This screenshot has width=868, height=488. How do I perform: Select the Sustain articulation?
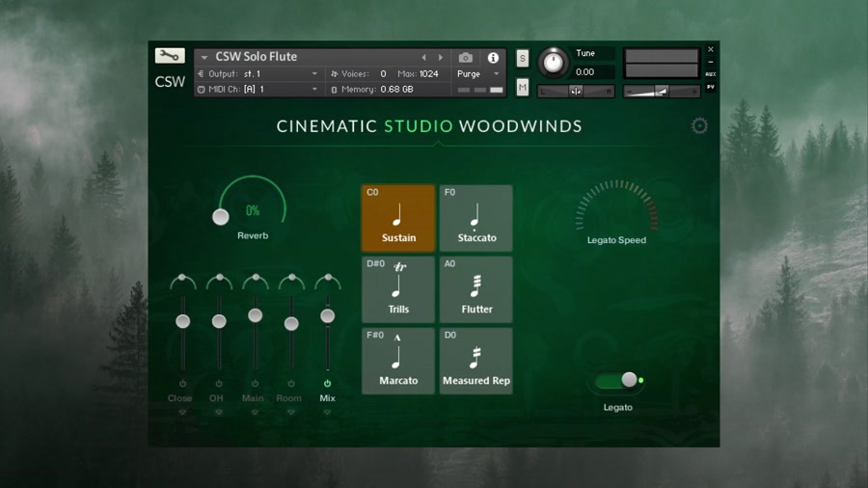point(398,218)
